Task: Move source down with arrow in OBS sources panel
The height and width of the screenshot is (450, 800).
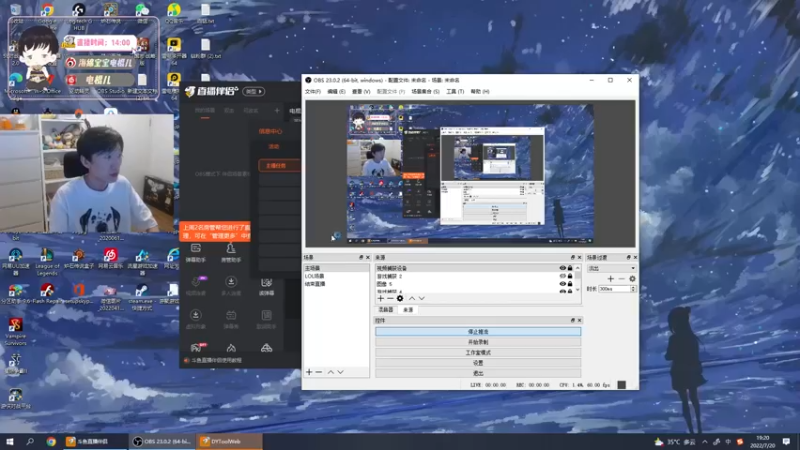Action: [x=421, y=298]
